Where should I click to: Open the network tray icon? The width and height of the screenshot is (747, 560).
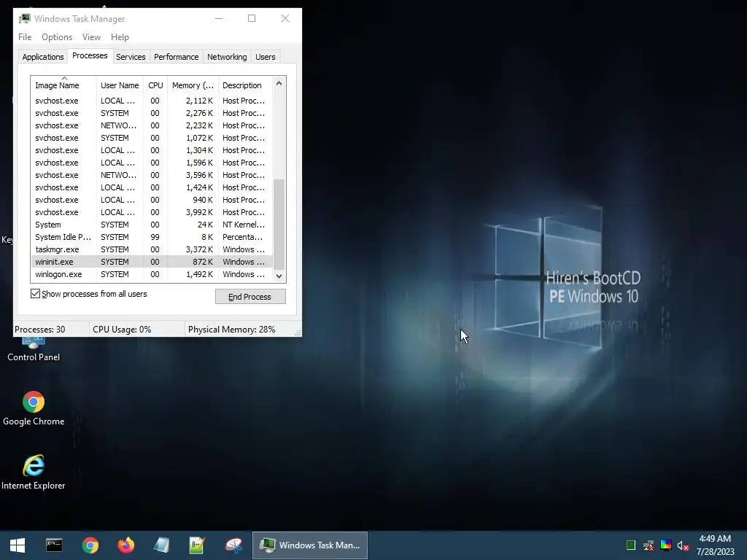point(649,545)
